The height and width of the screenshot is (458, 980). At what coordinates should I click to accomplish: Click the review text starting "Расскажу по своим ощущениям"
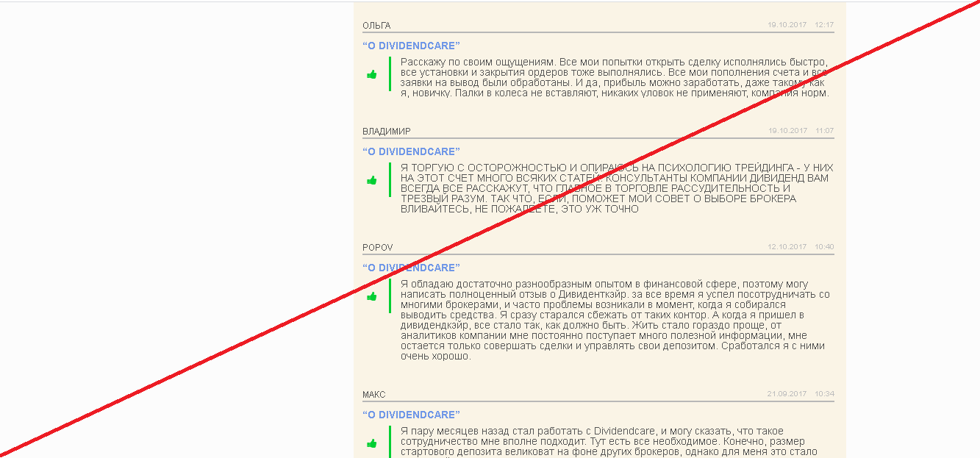[615, 78]
